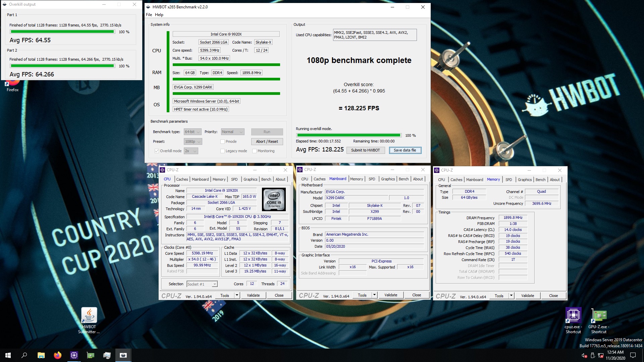Open GPU-Z.exe shortcut on desktop

tap(599, 321)
